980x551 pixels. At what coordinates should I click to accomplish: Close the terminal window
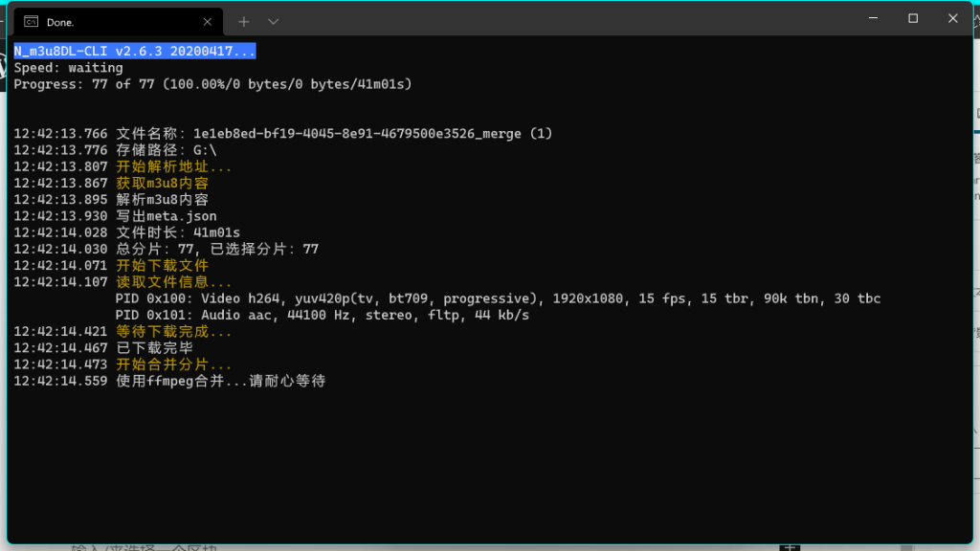point(953,18)
